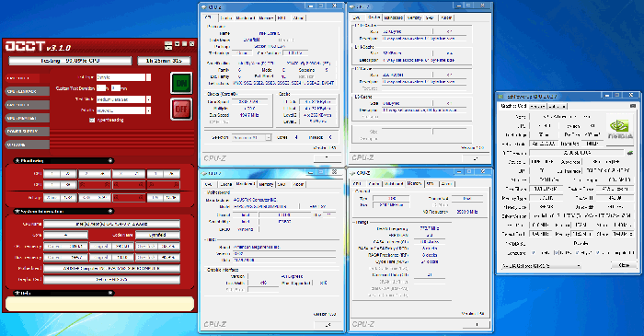Open the OCCT Test Mode dropdown
The height and width of the screenshot is (336, 644).
tap(148, 99)
